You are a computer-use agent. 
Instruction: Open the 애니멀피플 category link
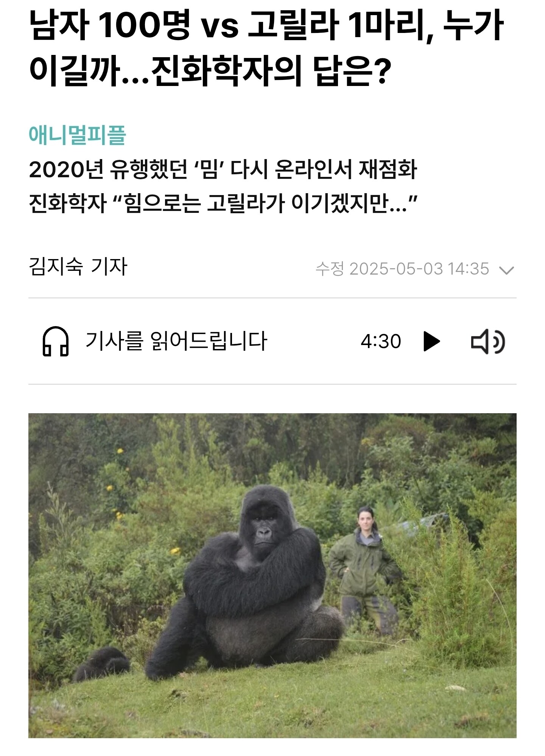click(77, 134)
